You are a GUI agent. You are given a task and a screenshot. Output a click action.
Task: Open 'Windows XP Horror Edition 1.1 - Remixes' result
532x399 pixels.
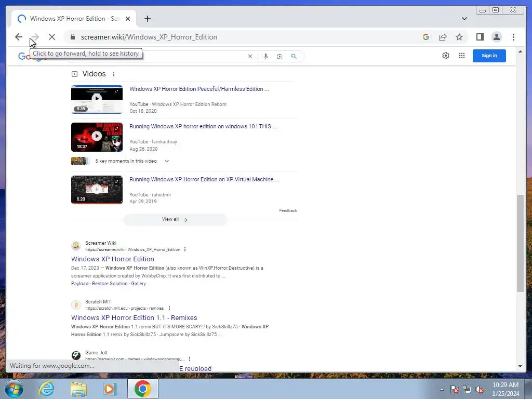coord(134,317)
